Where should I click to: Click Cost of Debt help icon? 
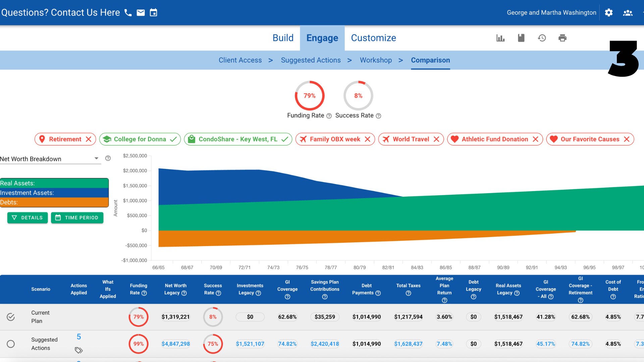tap(613, 297)
